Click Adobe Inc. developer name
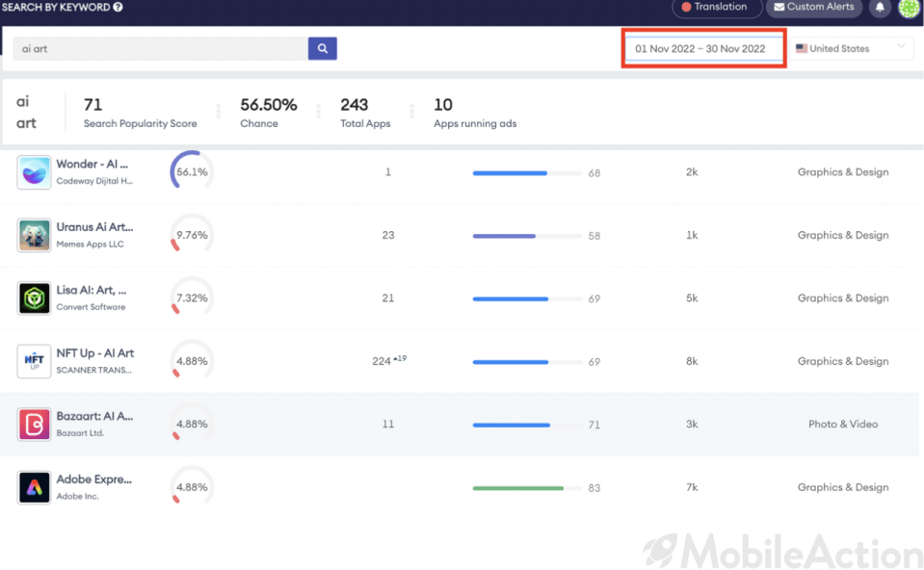The height and width of the screenshot is (570, 924). pyautogui.click(x=77, y=496)
